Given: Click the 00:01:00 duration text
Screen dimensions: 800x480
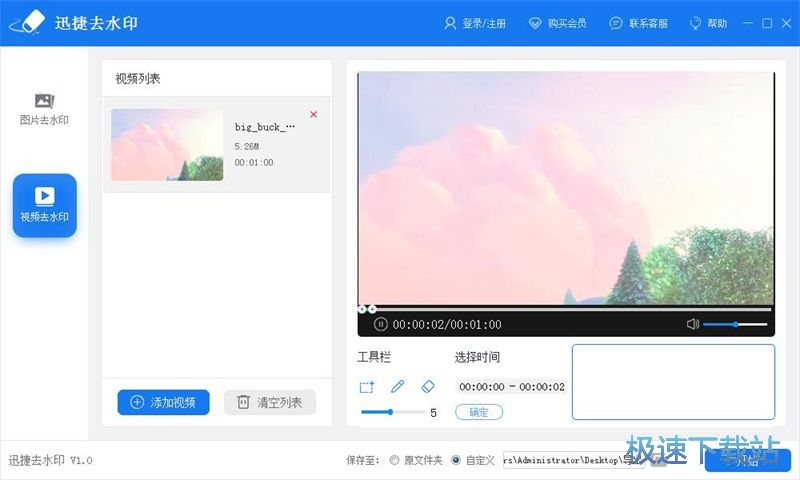Looking at the screenshot, I should (254, 163).
